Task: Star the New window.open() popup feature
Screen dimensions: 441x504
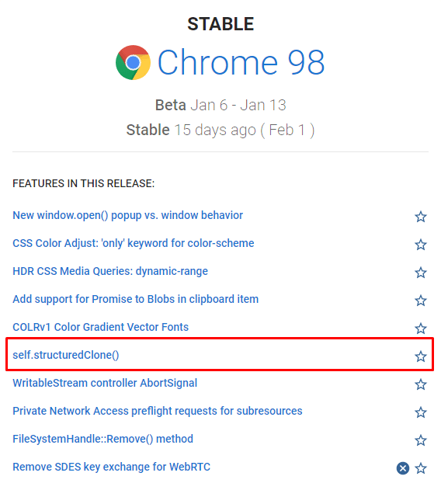Action: pyautogui.click(x=421, y=217)
